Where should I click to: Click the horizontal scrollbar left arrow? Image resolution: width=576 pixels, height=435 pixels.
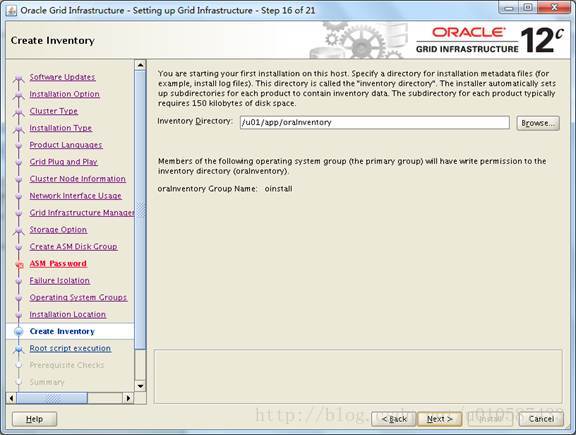coord(11,398)
